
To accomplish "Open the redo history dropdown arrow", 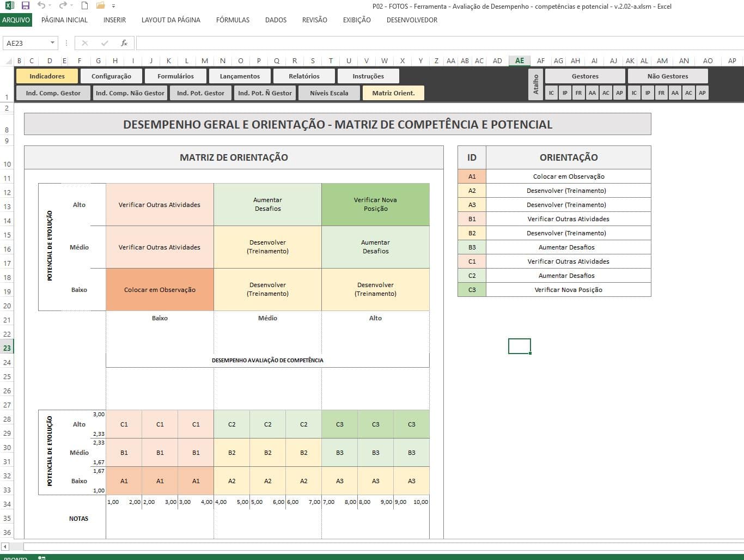I will point(71,6).
